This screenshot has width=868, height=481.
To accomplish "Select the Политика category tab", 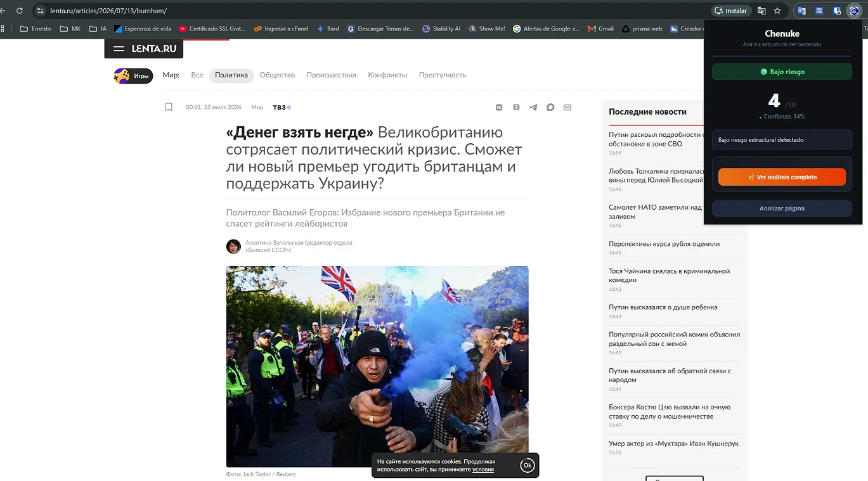I will (x=231, y=75).
